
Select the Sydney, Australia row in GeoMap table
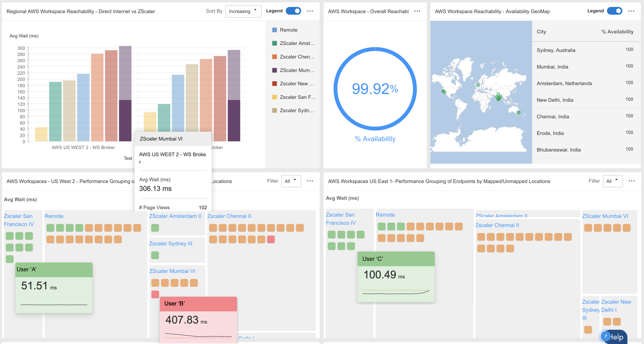pyautogui.click(x=586, y=50)
